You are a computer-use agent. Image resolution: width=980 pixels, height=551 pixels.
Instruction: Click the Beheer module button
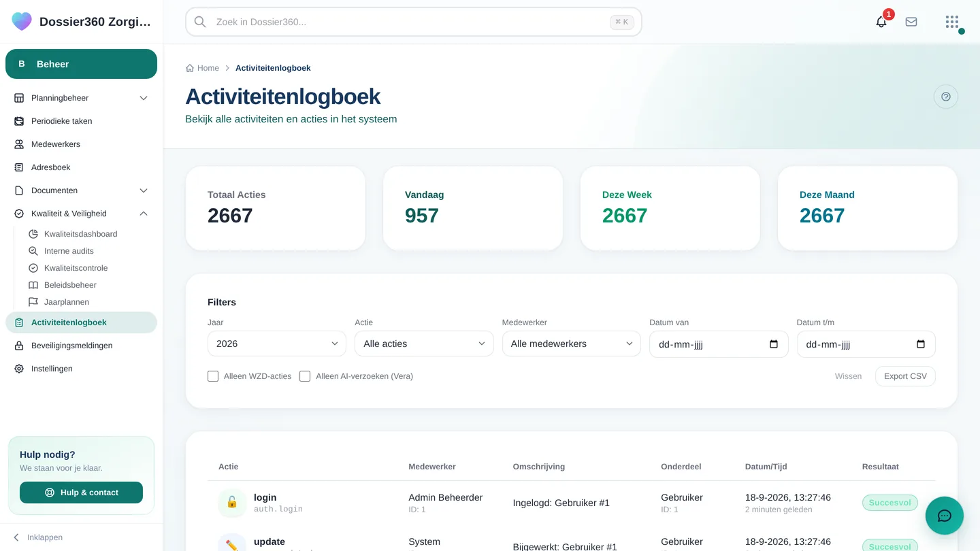[x=81, y=64]
